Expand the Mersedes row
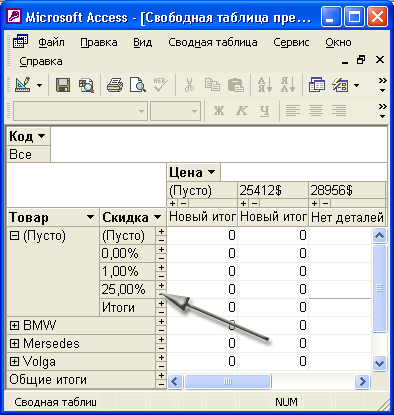The height and width of the screenshot is (415, 394). point(14,343)
